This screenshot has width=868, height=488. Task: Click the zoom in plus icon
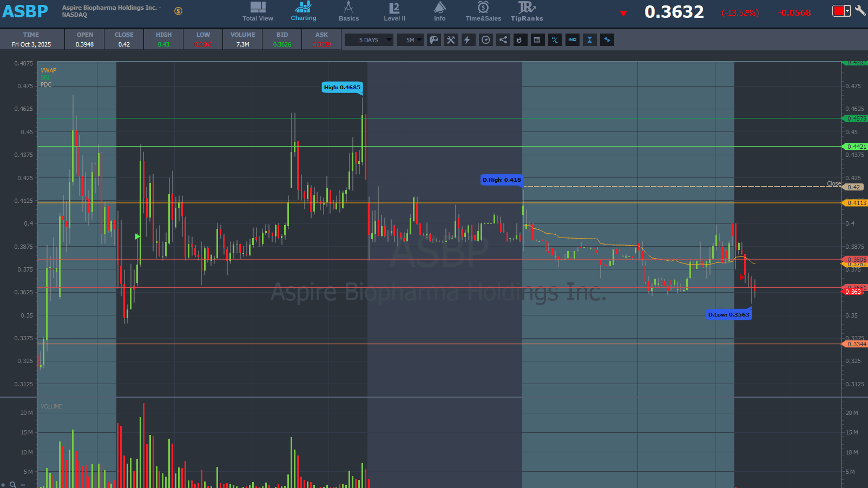(3, 485)
